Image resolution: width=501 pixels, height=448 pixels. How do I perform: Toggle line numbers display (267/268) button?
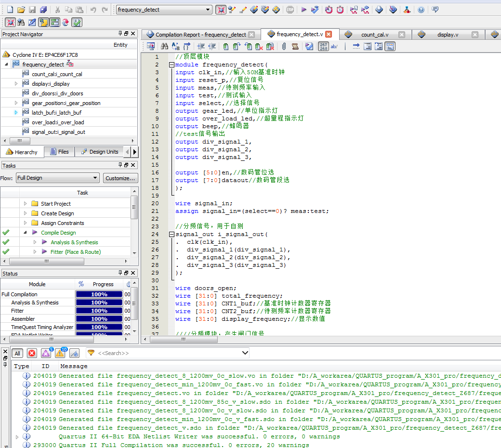[323, 46]
